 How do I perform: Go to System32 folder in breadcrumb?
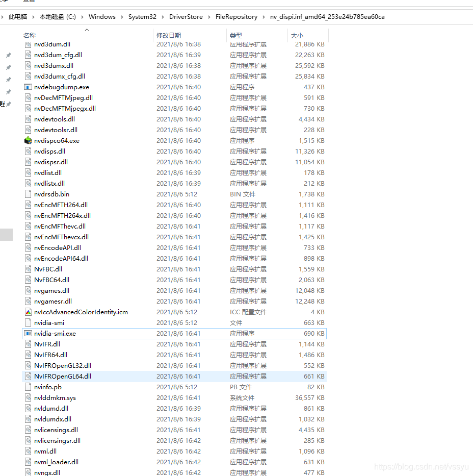(142, 17)
